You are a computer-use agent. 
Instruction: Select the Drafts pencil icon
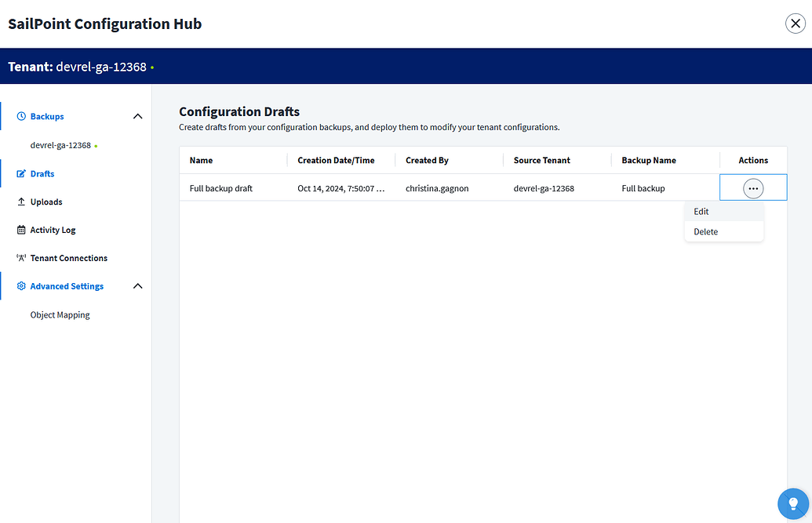pos(20,173)
